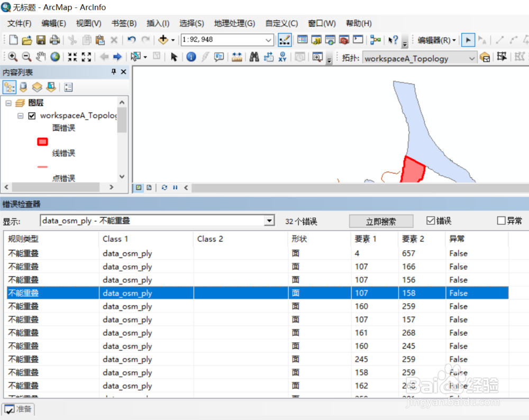Switch to Data View icon

(139, 188)
